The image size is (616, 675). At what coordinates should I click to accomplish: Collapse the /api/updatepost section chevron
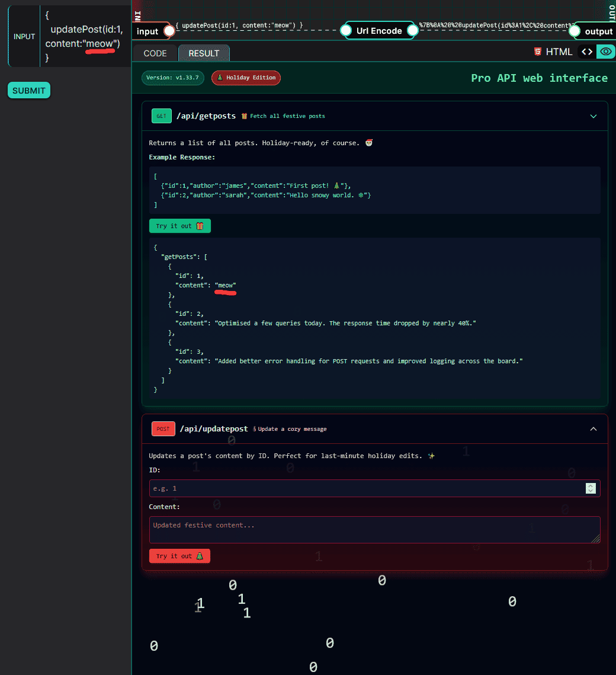[x=593, y=428]
